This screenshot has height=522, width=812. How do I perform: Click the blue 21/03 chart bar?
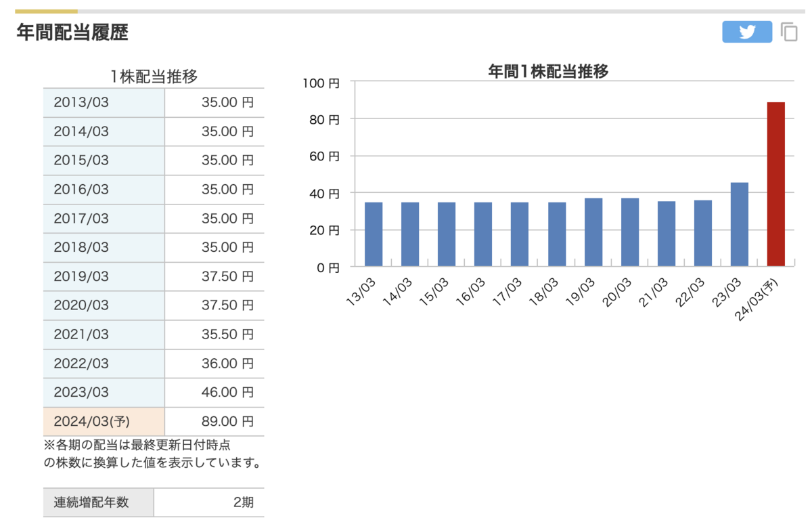[x=667, y=234]
